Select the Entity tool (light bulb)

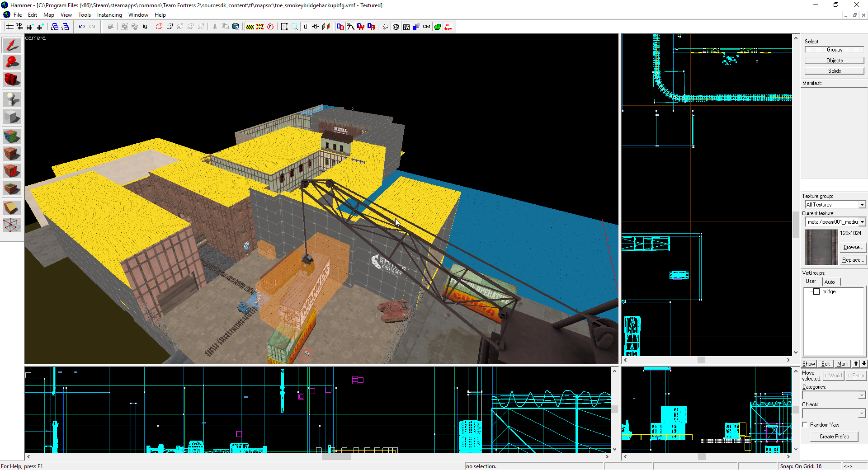12,99
